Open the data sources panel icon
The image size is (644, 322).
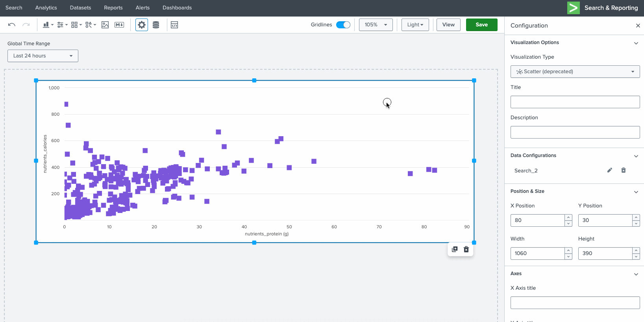tap(156, 25)
